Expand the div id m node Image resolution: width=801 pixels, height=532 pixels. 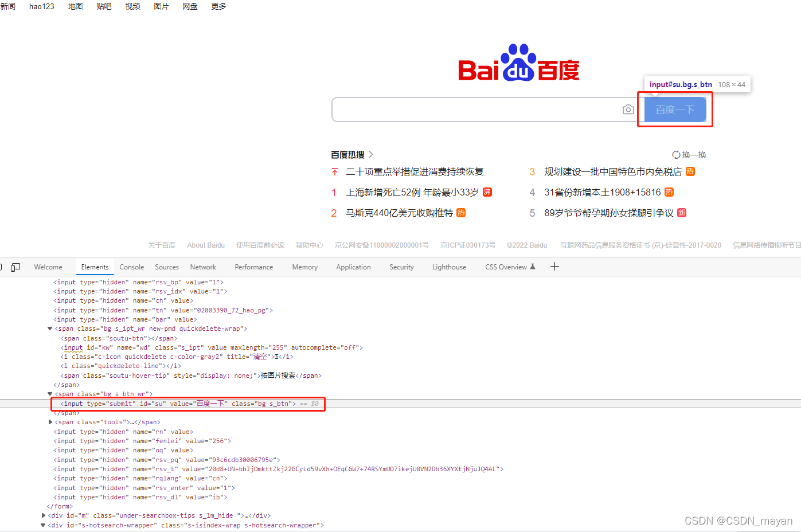44,516
